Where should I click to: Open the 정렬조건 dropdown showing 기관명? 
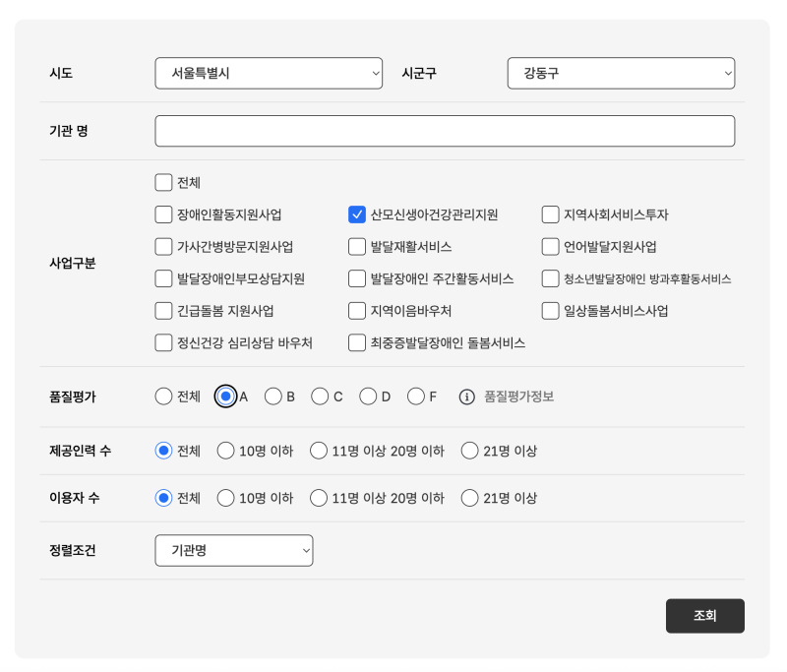click(x=234, y=551)
